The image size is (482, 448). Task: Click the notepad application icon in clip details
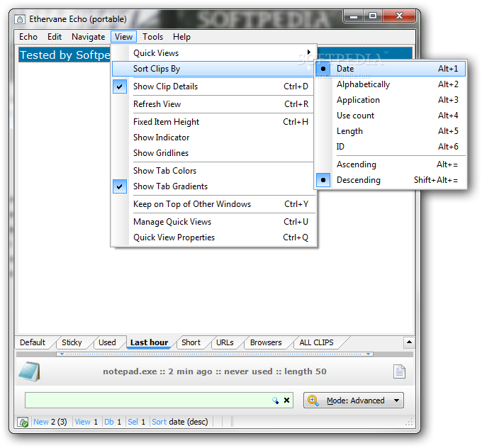pyautogui.click(x=29, y=371)
